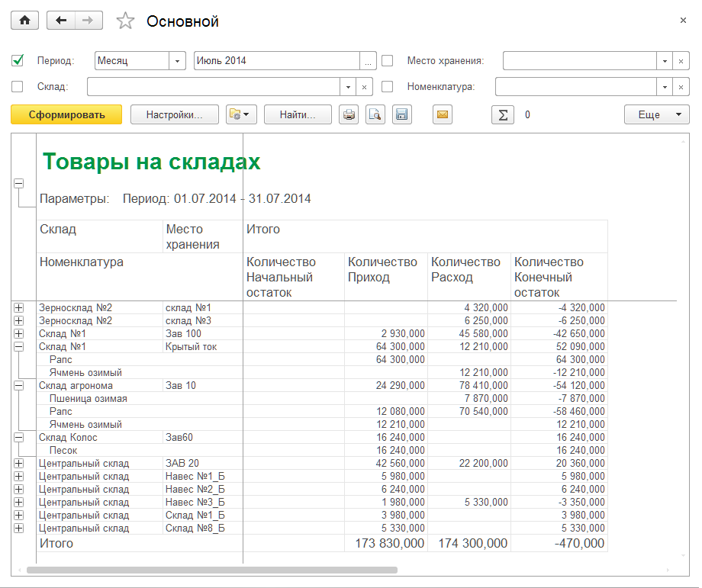Click the Сформировать button
702x588 pixels.
[x=66, y=114]
